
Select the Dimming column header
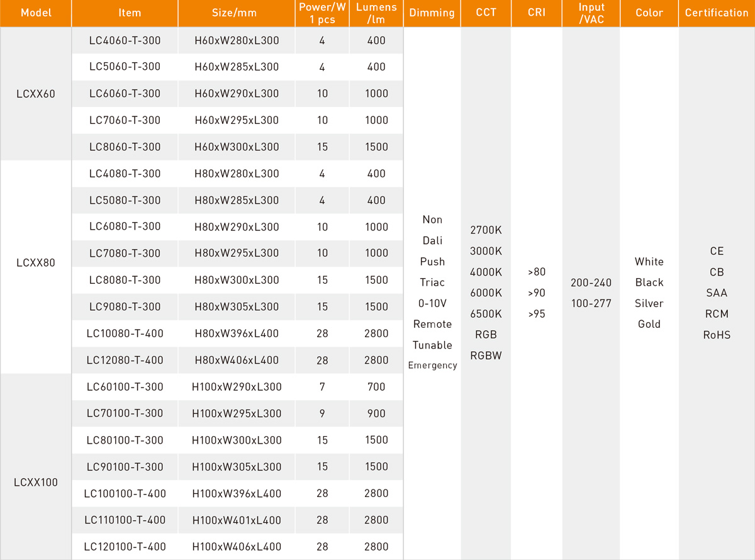432,13
